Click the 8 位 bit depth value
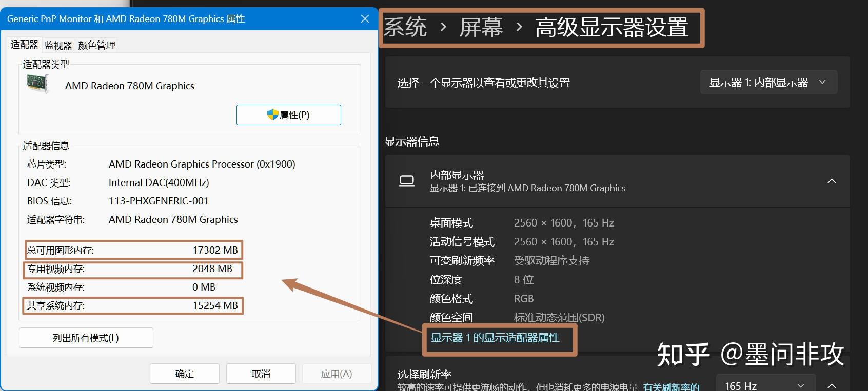This screenshot has height=391, width=868. pos(524,280)
